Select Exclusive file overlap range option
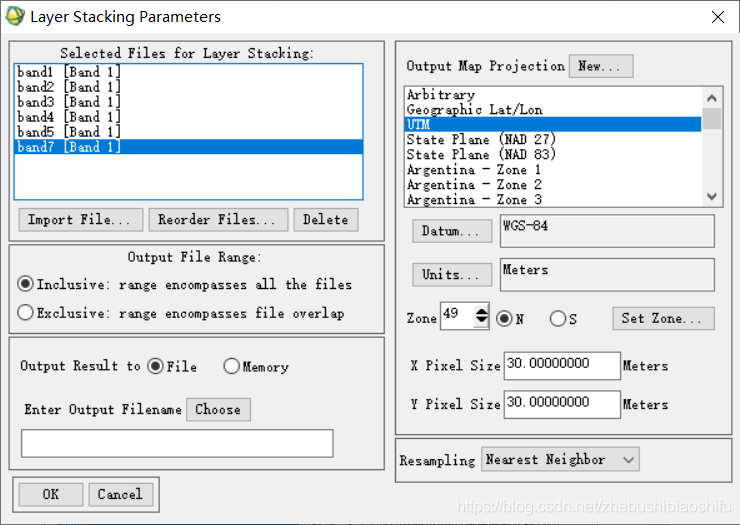 click(x=25, y=313)
